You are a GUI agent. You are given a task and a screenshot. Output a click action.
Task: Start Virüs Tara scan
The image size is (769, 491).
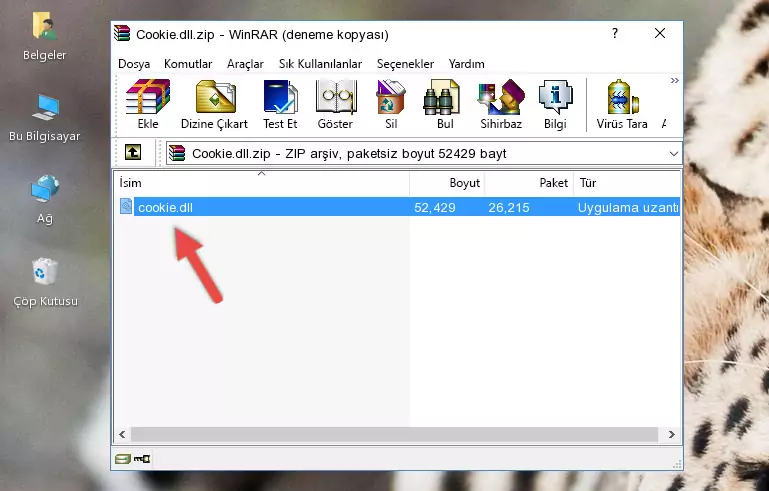coord(622,104)
